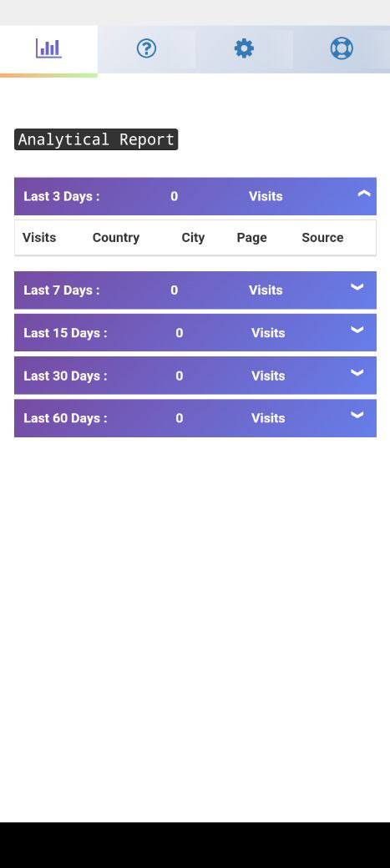The height and width of the screenshot is (868, 390).
Task: Expand the Last 30 Days chevron
Action: 357,372
